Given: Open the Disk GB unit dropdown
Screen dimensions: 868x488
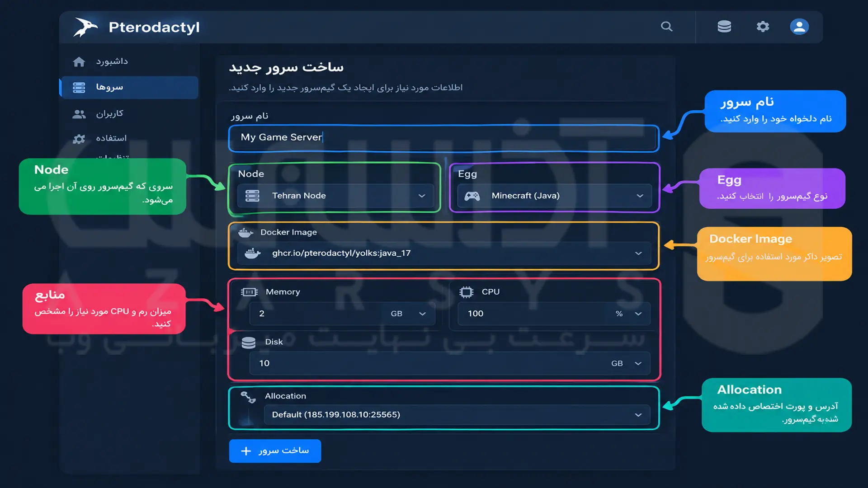Looking at the screenshot, I should pos(627,363).
